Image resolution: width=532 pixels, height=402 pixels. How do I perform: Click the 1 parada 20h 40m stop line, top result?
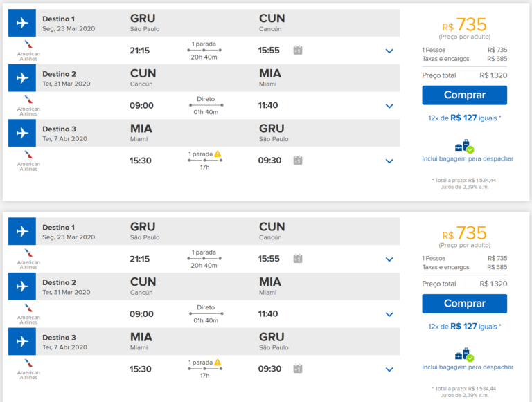click(204, 51)
